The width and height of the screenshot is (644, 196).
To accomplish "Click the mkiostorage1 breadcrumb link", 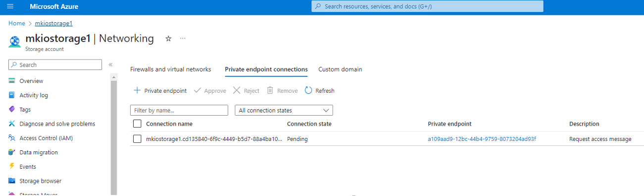I will [x=54, y=23].
